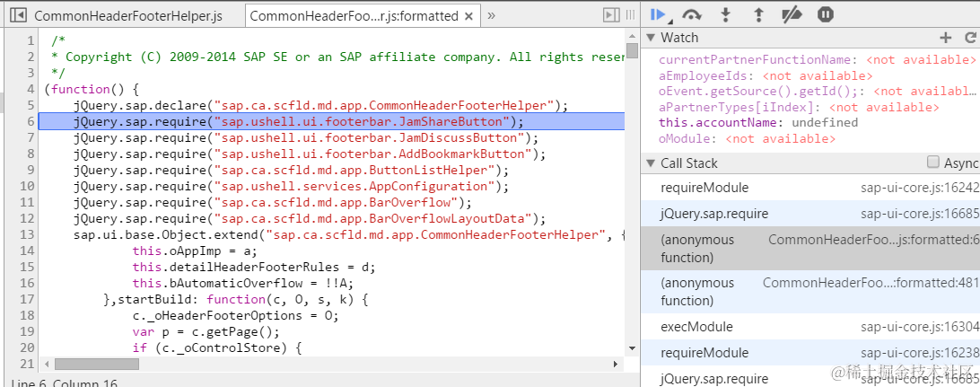Resume script execution
Image resolution: width=980 pixels, height=387 pixels.
point(657,15)
